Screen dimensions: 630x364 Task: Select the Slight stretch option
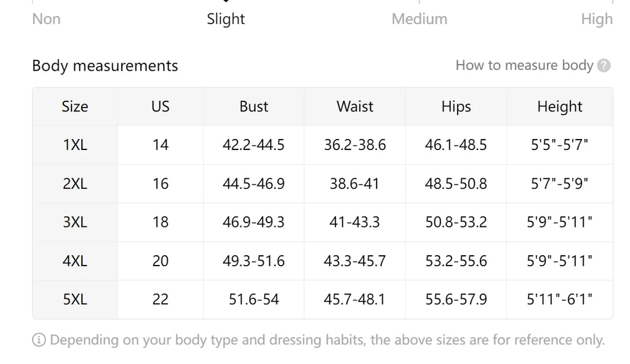pyautogui.click(x=226, y=19)
